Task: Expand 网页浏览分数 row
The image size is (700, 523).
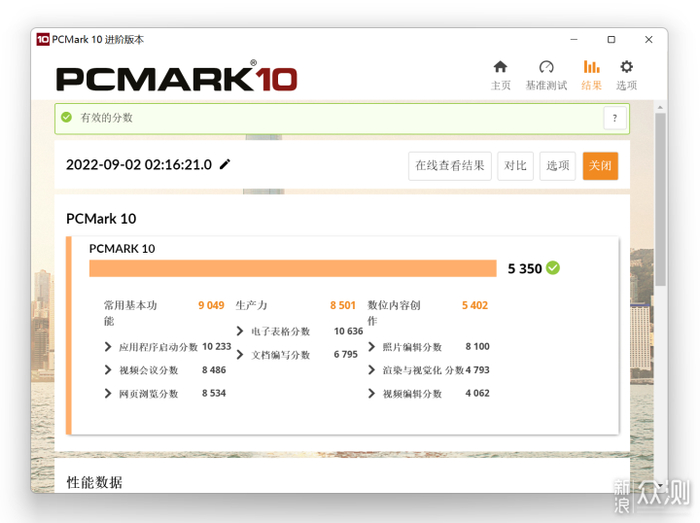Action: tap(108, 394)
